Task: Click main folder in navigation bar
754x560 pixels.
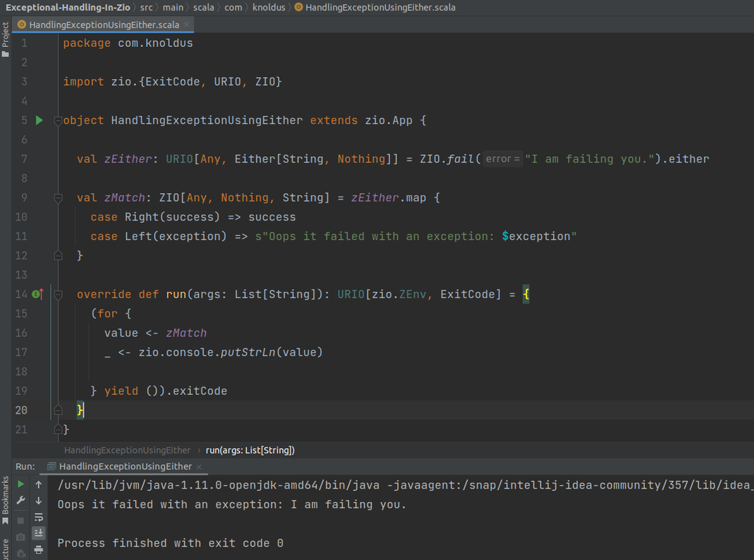Action: (173, 7)
